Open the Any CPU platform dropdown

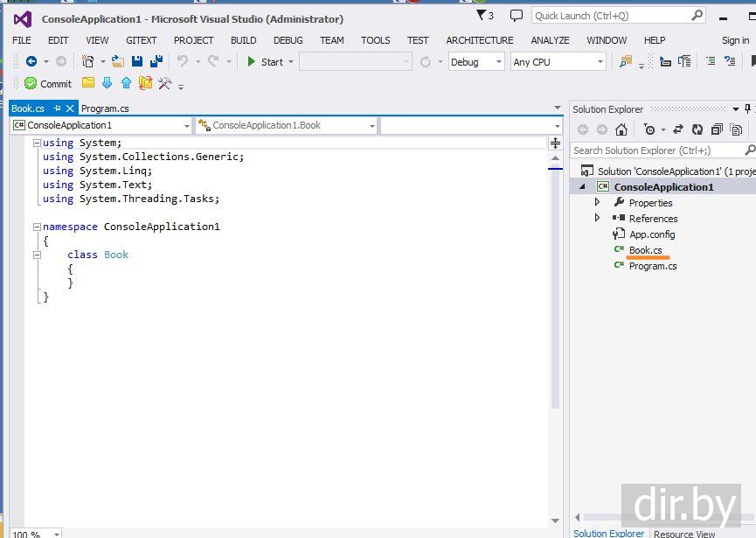(x=558, y=62)
